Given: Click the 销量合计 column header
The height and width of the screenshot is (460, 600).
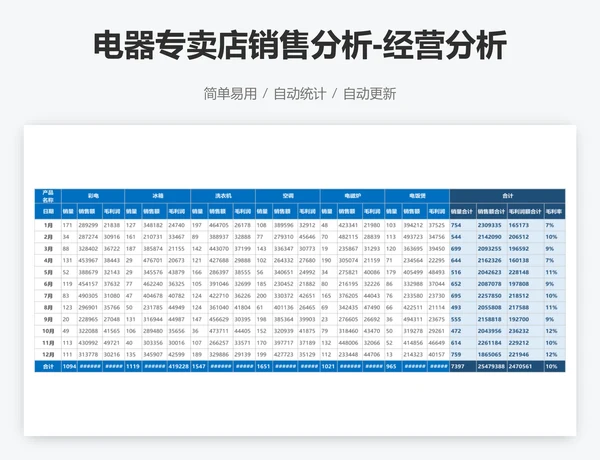Looking at the screenshot, I should click(x=462, y=211).
